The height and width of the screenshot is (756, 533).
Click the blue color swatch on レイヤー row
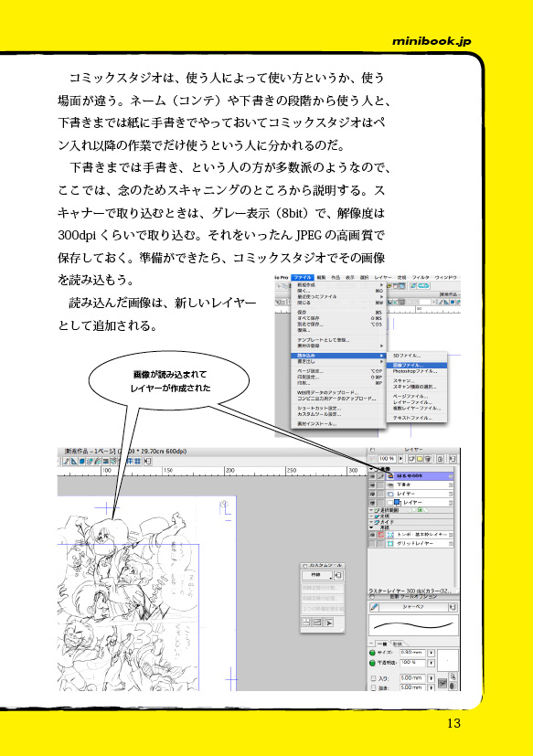tap(397, 502)
